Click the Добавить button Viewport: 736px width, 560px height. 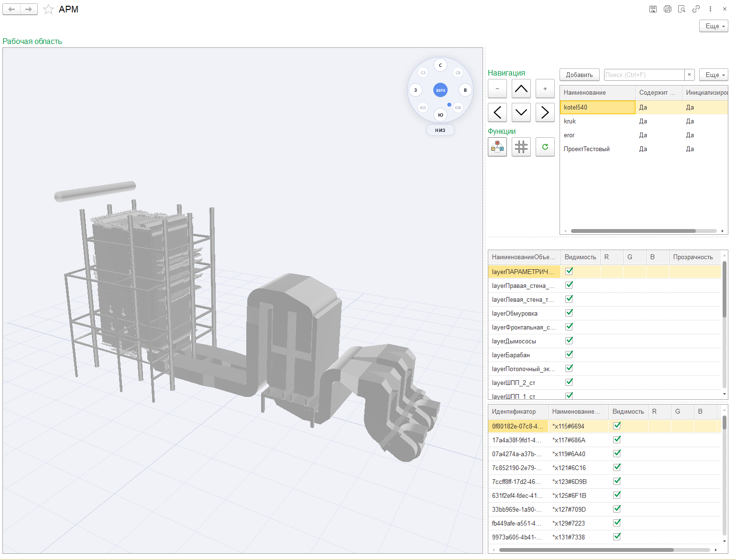pos(579,75)
